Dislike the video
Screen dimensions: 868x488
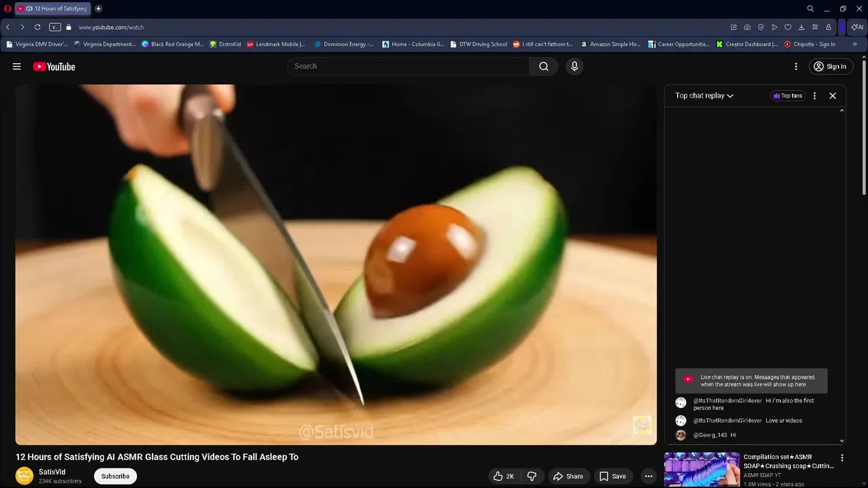[532, 476]
